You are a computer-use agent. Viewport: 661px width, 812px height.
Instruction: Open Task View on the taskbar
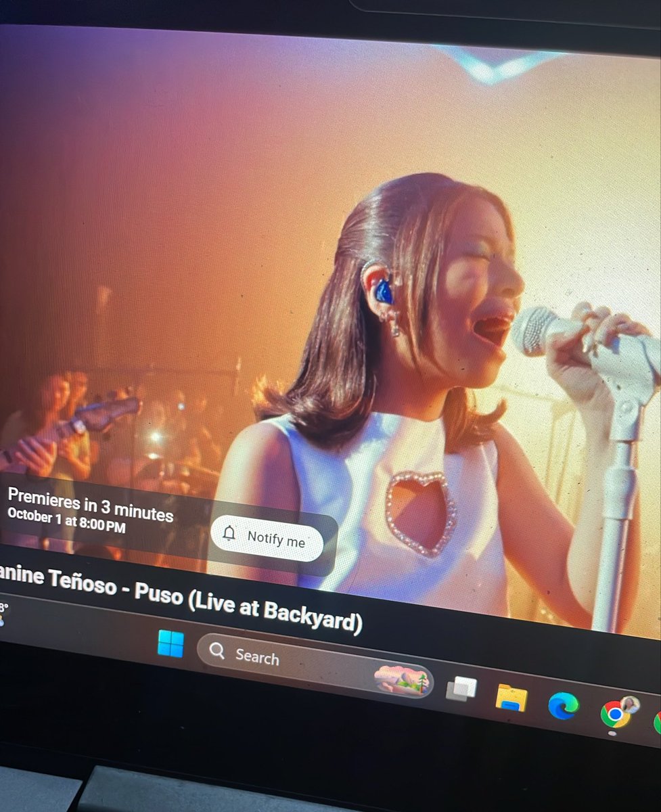461,689
